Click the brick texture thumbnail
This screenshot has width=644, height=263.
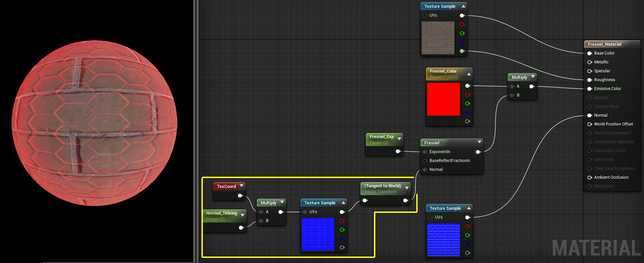438,38
